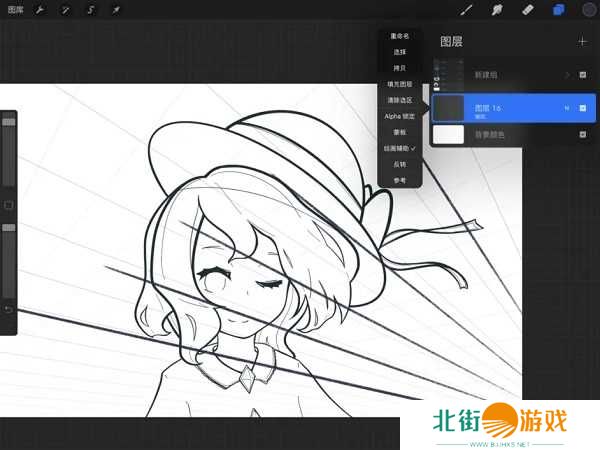This screenshot has height=450, width=600.
Task: Open the color picker circle
Action: [588, 10]
